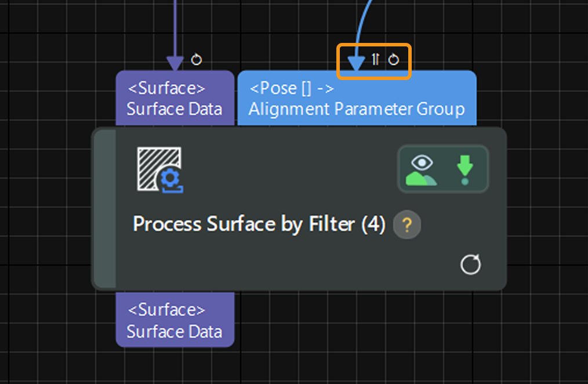
Task: Click the reload icon inside the orange highlight
Action: tap(394, 59)
